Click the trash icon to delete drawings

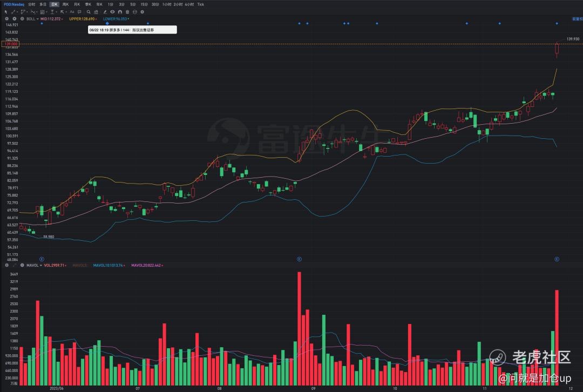127,11
